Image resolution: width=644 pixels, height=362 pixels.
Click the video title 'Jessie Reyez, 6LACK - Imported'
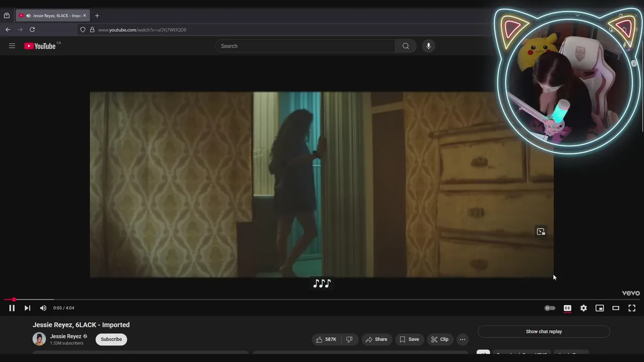81,325
